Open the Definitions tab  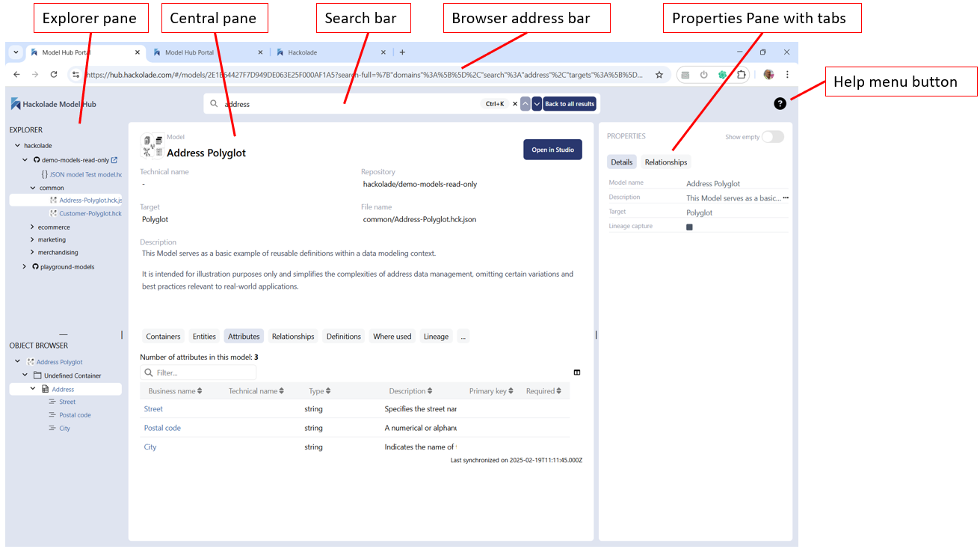344,337
